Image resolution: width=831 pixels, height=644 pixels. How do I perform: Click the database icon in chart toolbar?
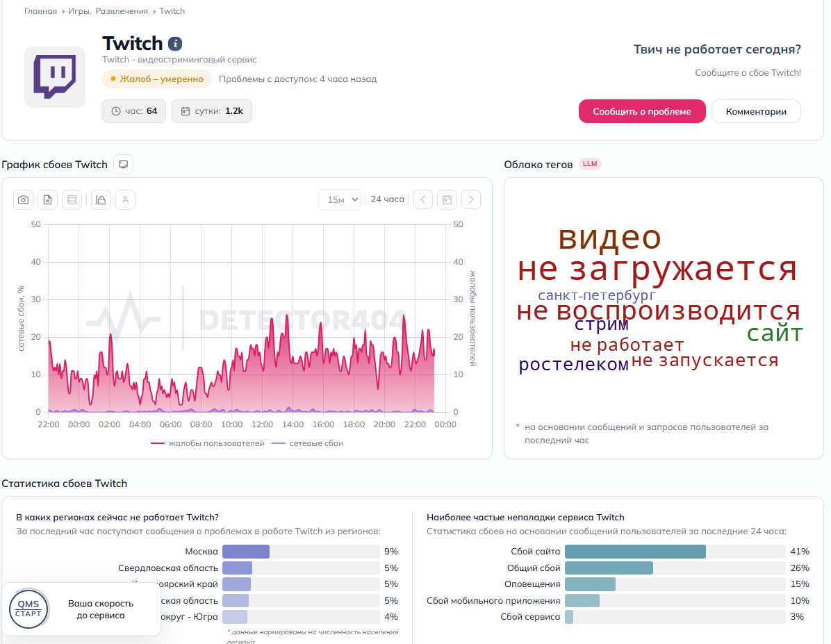click(72, 200)
